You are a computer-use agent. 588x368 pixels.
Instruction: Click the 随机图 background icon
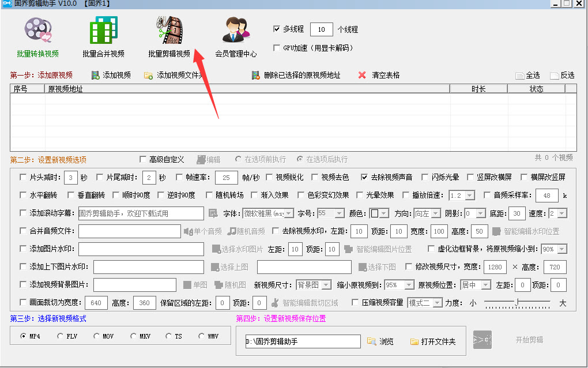click(218, 285)
